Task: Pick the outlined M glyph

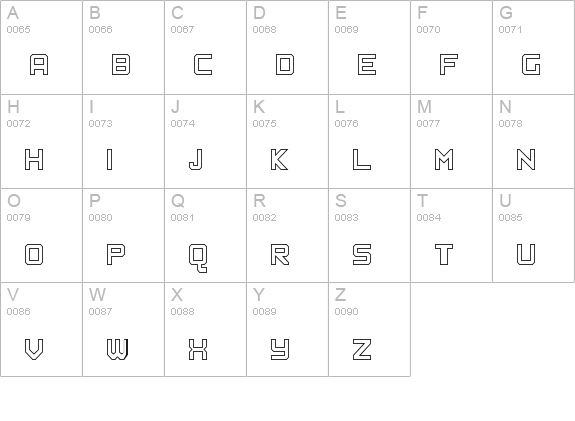Action: [x=444, y=159]
